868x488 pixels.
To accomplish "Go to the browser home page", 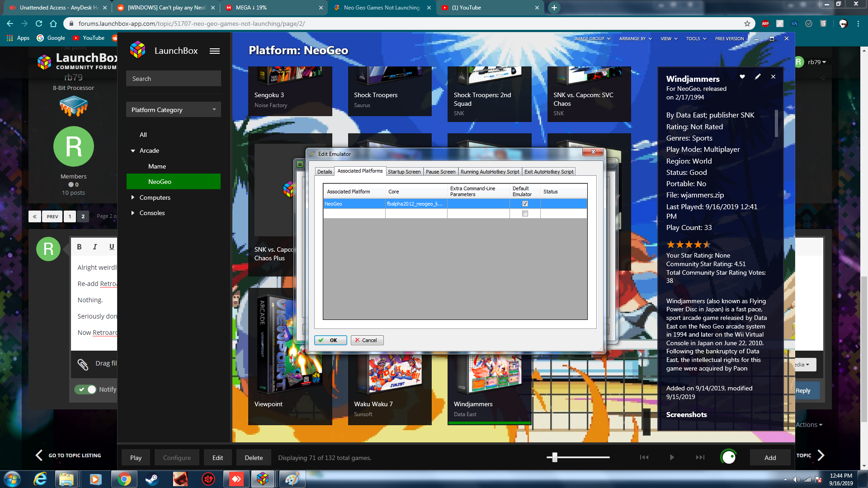I will point(53,23).
